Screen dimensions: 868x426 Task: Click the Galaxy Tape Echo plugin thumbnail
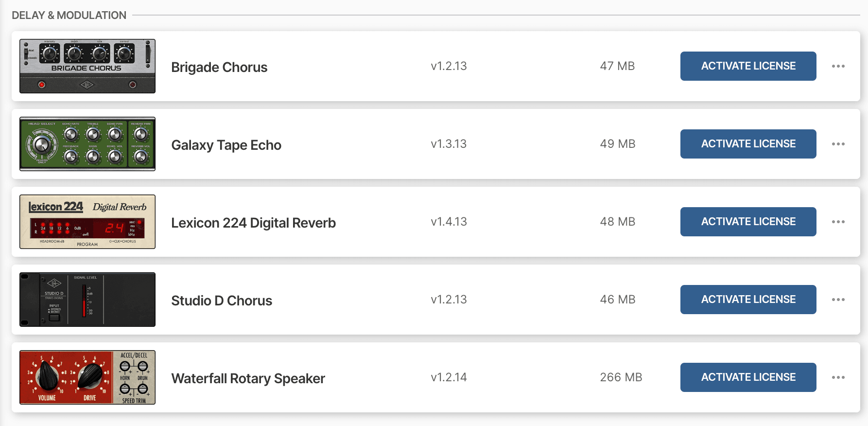[87, 144]
